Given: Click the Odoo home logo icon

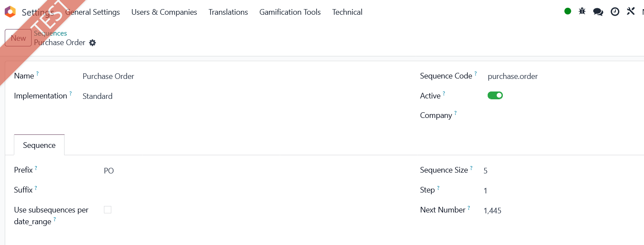Looking at the screenshot, I should tap(10, 12).
